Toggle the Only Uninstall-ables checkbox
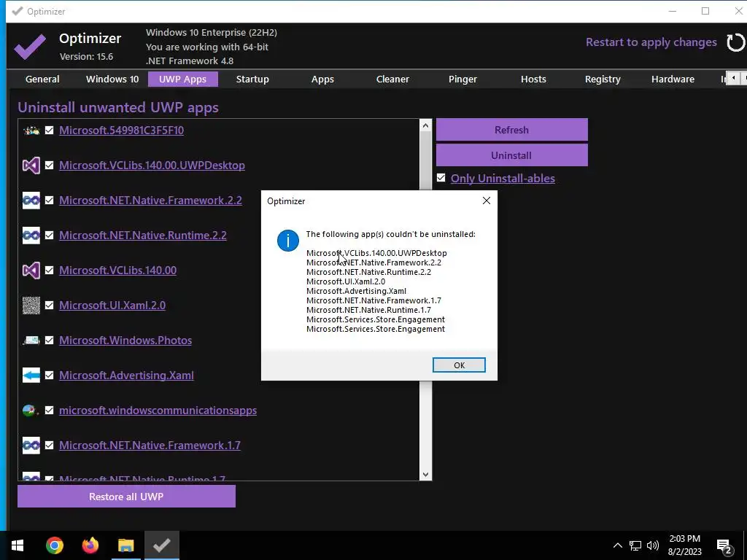 point(441,178)
